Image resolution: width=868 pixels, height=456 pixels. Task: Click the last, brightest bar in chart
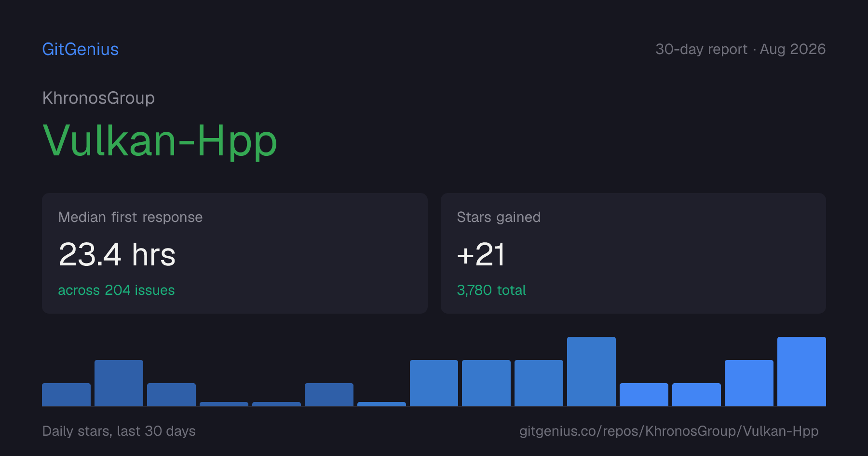tap(801, 372)
